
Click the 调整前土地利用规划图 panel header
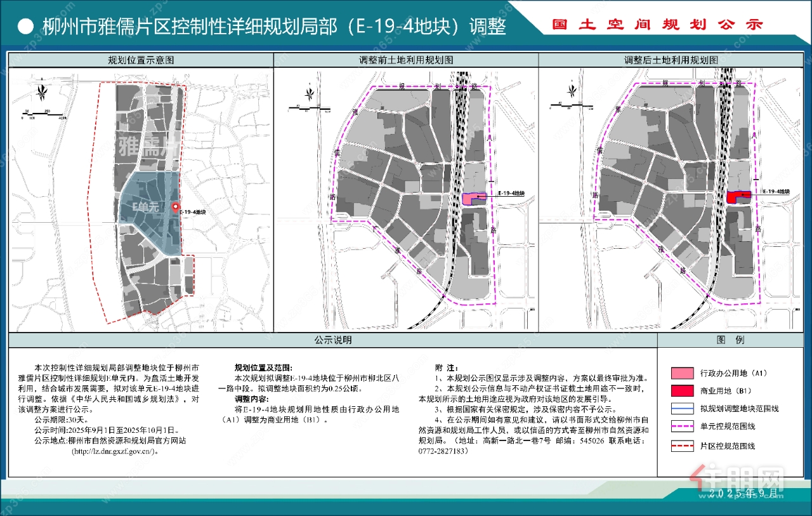coord(406,60)
